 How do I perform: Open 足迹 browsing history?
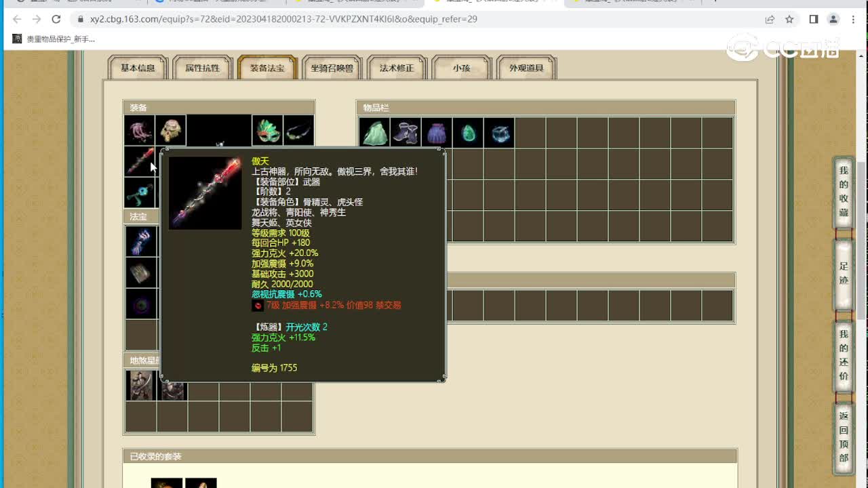click(844, 273)
